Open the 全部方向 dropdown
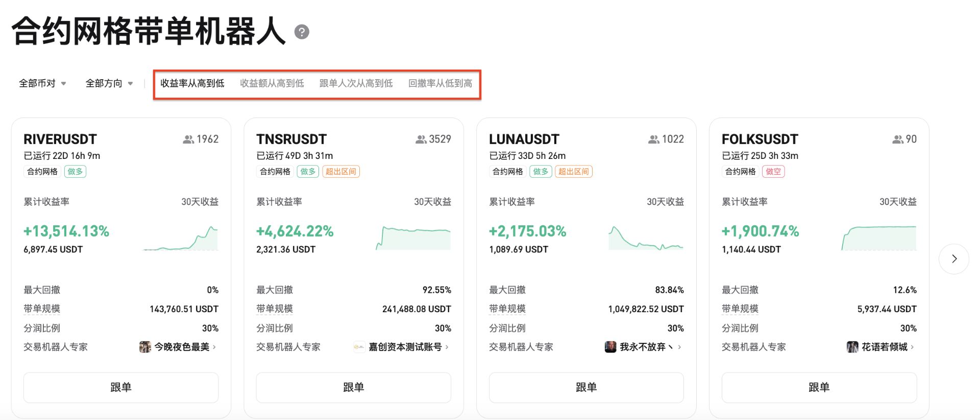980x420 pixels. point(109,83)
